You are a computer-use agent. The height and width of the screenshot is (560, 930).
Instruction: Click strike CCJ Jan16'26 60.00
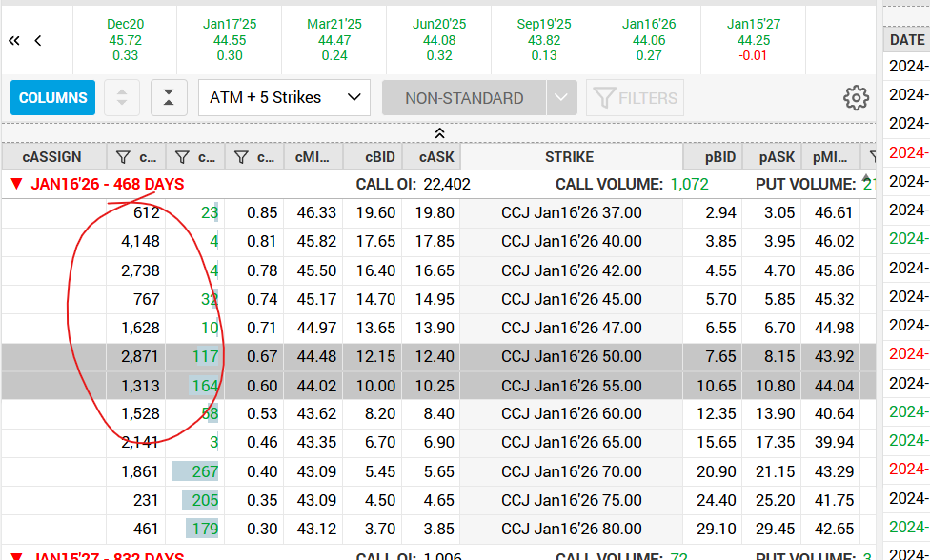571,413
